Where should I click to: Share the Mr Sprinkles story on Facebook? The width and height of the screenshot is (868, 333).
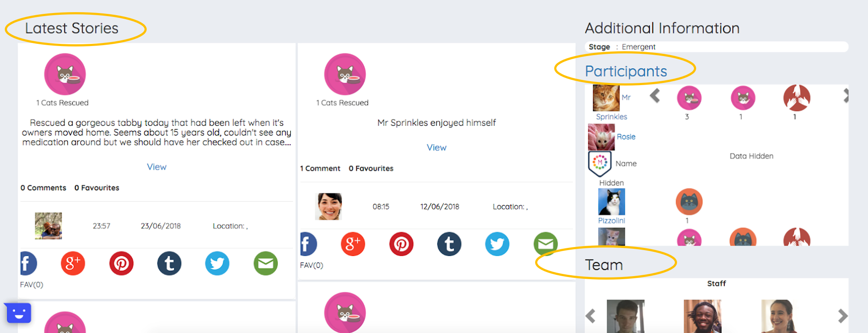(309, 244)
